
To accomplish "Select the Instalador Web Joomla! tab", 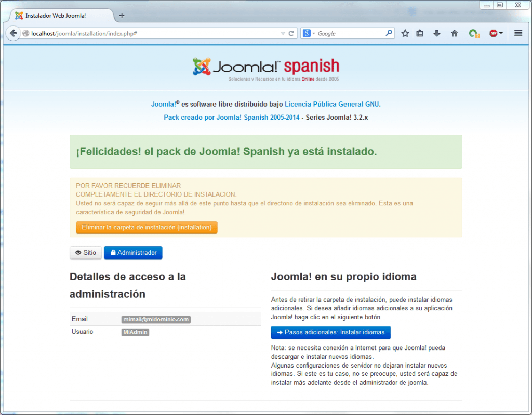I will (57, 15).
